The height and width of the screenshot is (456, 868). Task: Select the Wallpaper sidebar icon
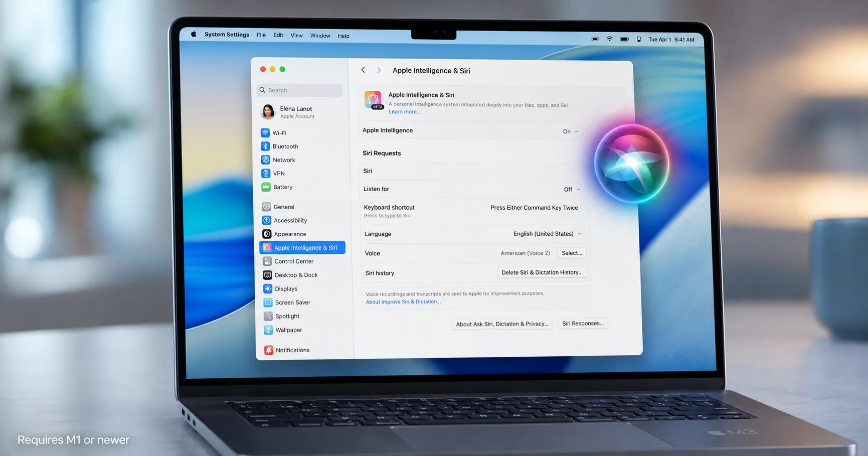pyautogui.click(x=268, y=330)
